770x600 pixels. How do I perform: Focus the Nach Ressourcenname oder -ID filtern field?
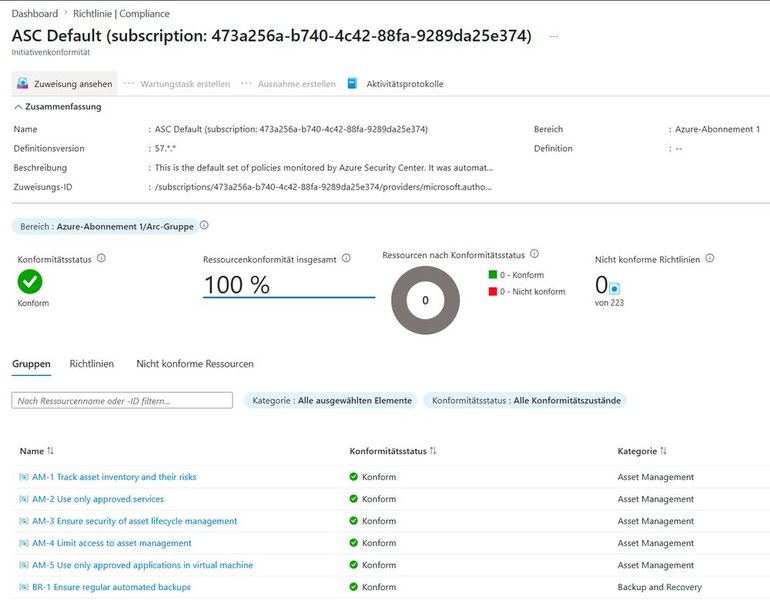[122, 401]
